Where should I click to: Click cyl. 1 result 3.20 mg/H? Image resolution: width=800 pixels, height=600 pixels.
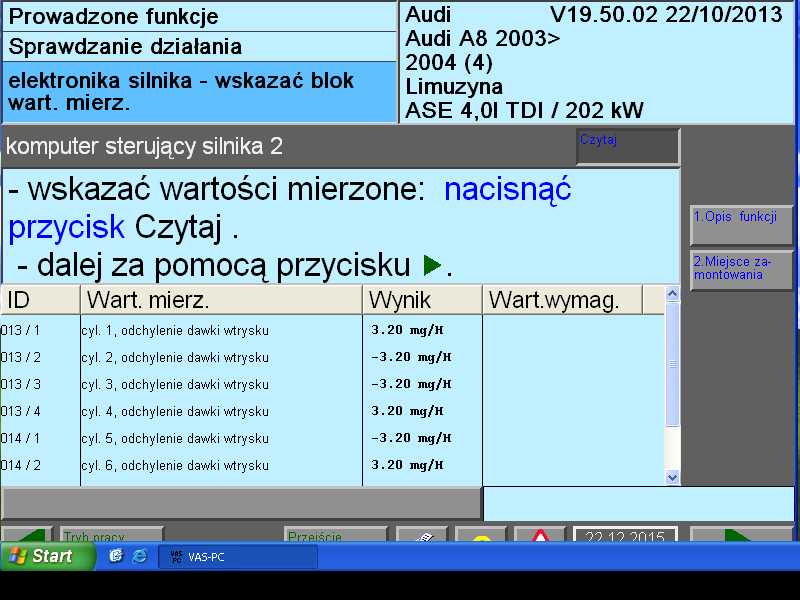click(x=407, y=331)
